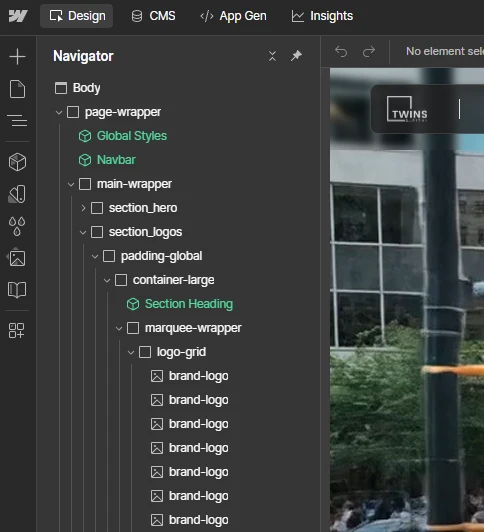The height and width of the screenshot is (532, 484).
Task: Open the App Gen tab
Action: tap(233, 16)
